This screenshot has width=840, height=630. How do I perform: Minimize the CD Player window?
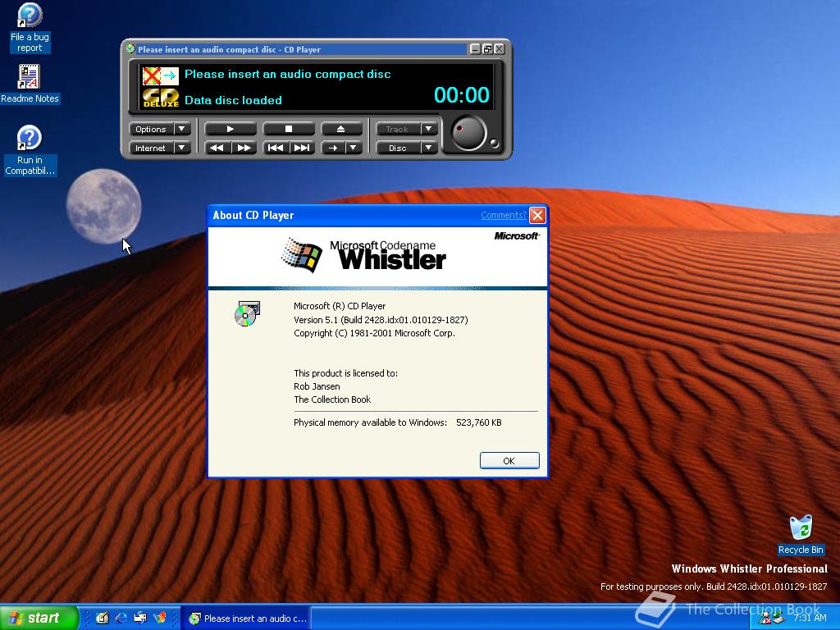pyautogui.click(x=475, y=48)
